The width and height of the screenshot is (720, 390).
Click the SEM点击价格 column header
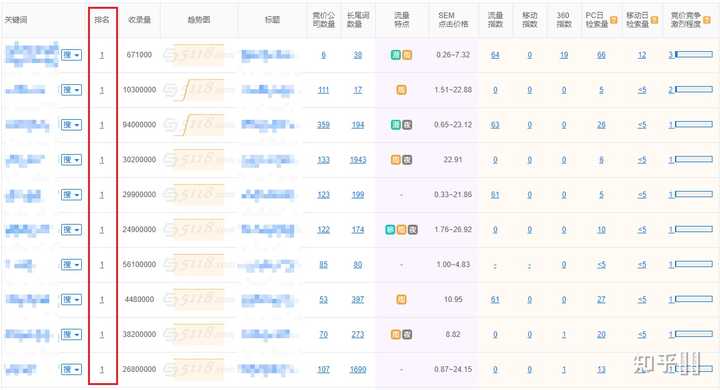click(453, 20)
